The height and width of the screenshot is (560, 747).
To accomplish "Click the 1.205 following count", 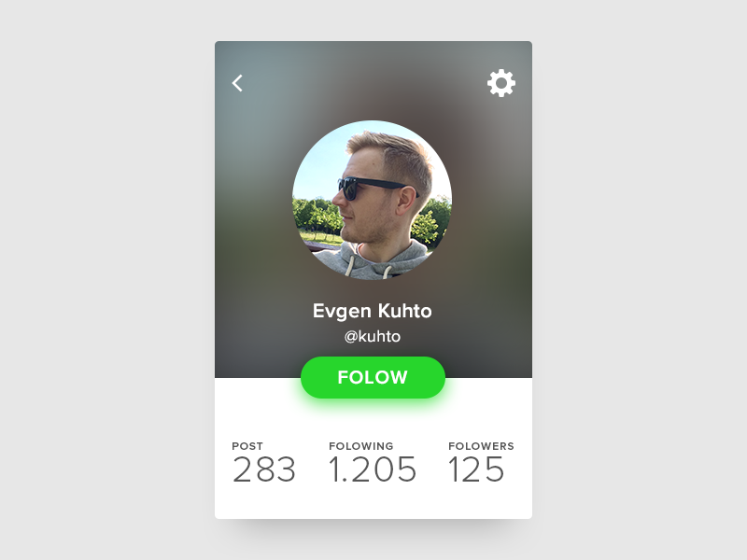I will pos(373,469).
